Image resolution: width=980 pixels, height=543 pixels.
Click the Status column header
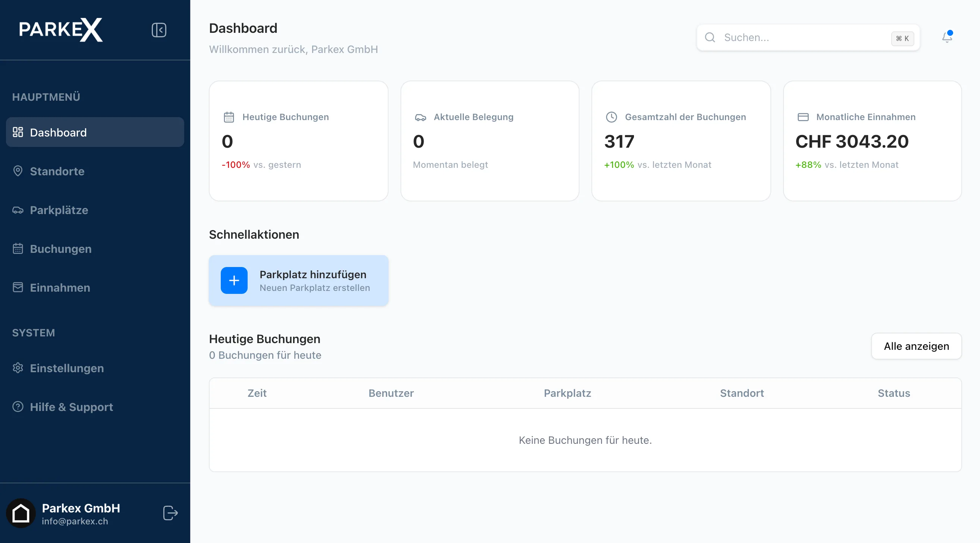(x=893, y=393)
